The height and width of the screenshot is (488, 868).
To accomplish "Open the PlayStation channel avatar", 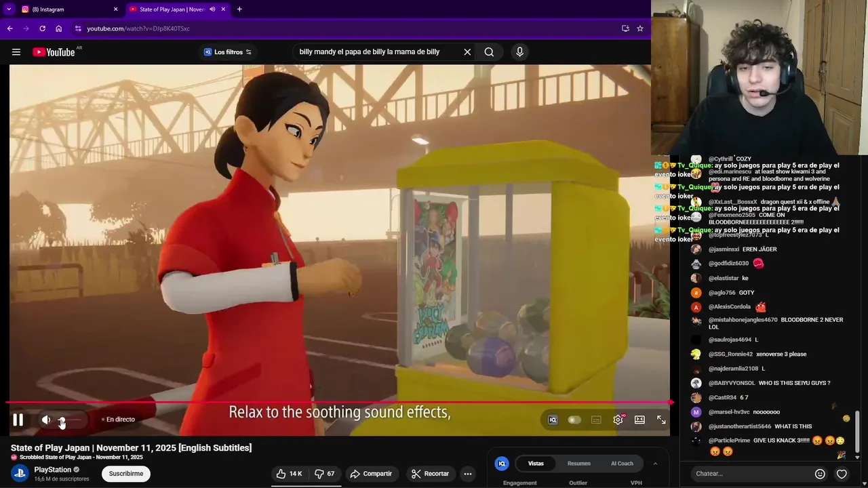I will [20, 474].
